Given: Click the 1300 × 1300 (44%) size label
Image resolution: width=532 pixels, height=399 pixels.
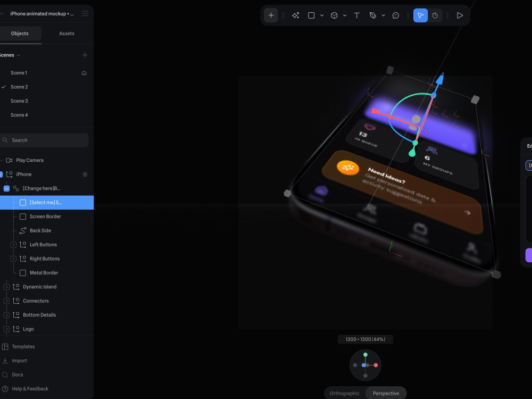Looking at the screenshot, I should tap(365, 339).
